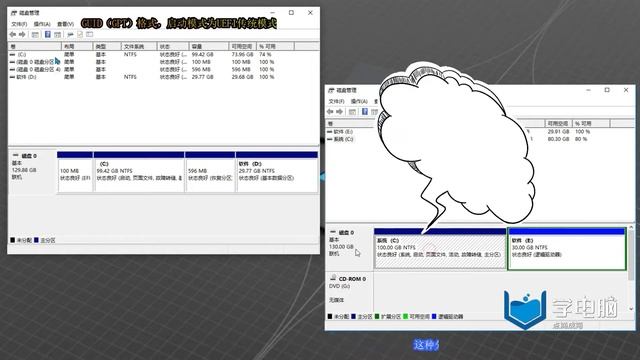
Task: Select the 系统 (C:) 100.00 GB partition block
Action: pos(440,249)
